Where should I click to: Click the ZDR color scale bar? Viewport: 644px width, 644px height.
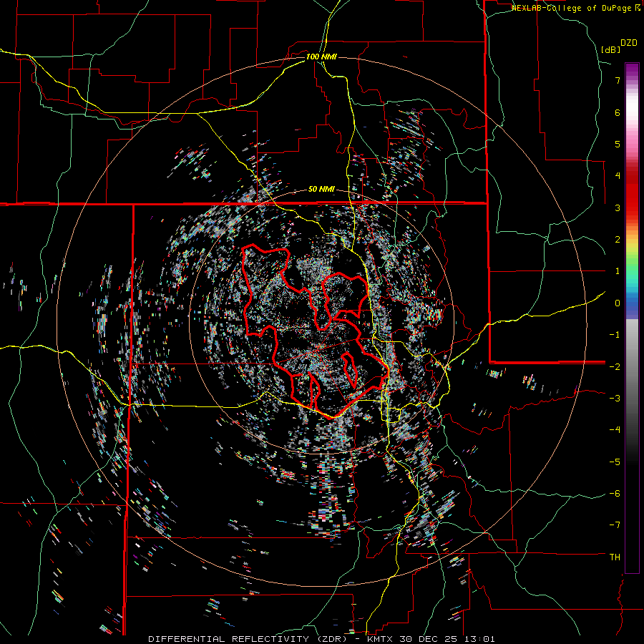pos(632,318)
